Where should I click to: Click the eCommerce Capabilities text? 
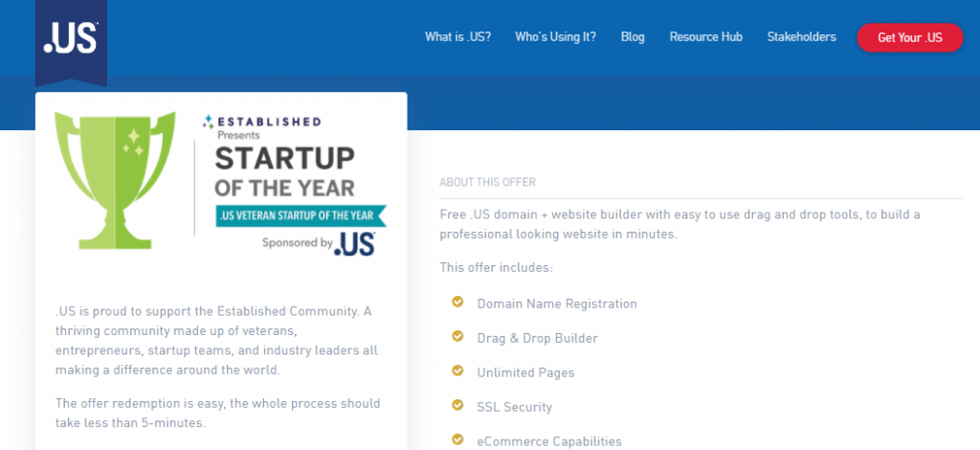click(x=549, y=441)
